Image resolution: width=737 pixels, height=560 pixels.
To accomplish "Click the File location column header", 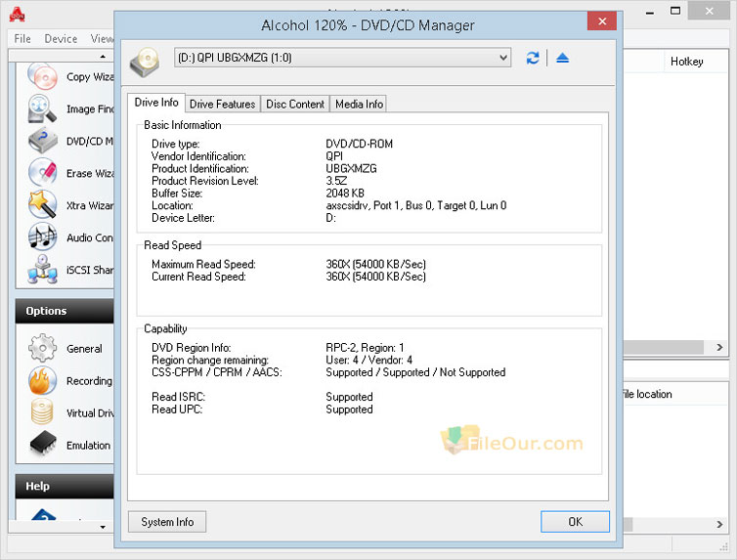I will (x=647, y=394).
